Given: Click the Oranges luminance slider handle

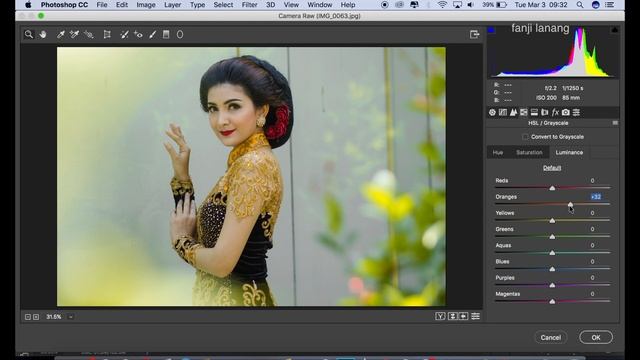Looking at the screenshot, I should point(570,204).
